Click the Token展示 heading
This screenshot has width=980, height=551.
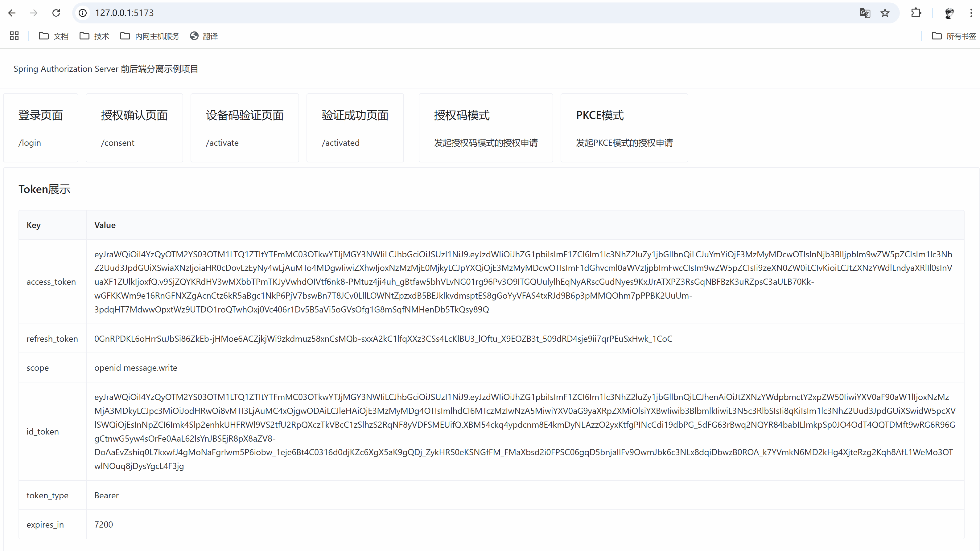[44, 189]
